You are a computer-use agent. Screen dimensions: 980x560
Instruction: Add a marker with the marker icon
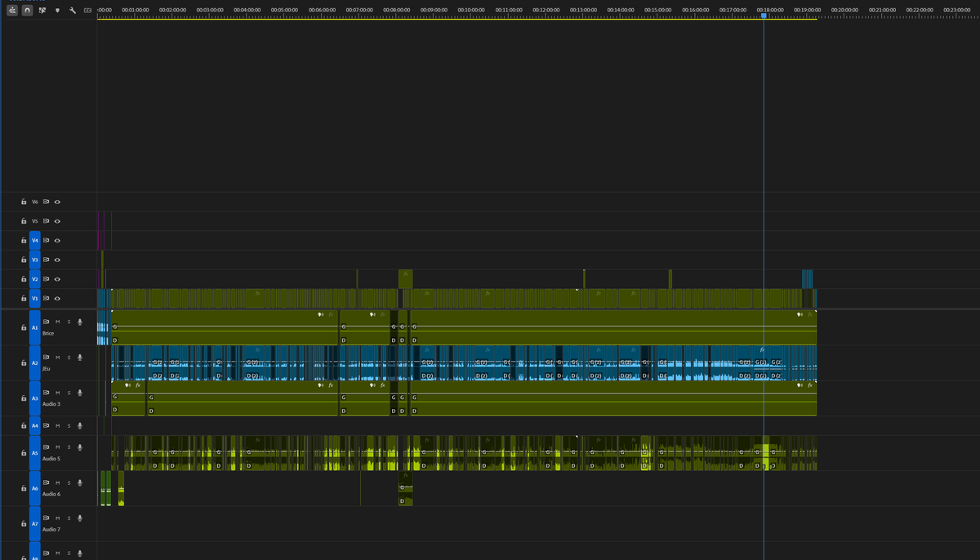point(57,11)
